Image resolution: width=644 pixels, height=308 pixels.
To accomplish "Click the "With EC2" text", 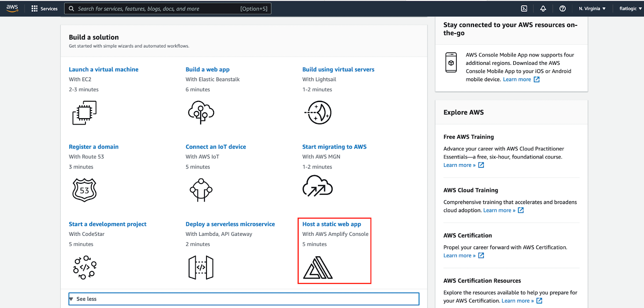I will [x=80, y=79].
